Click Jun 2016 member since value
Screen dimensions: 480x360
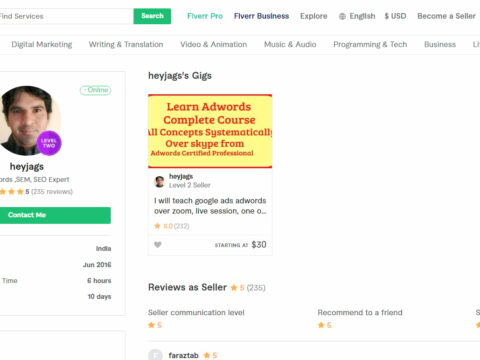(x=97, y=265)
